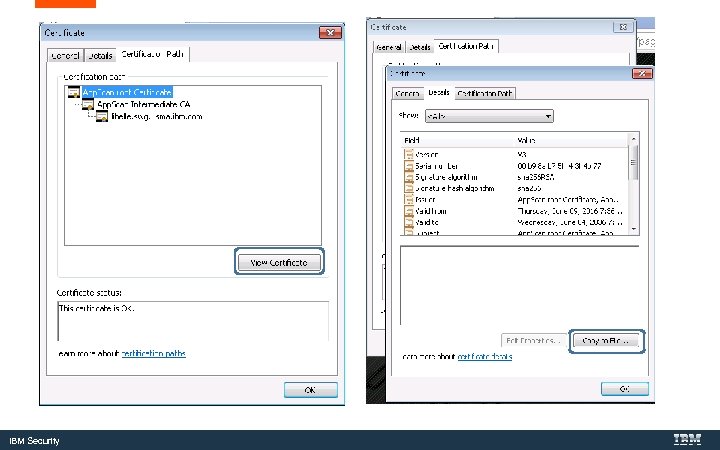The width and height of the screenshot is (720, 450).
Task: Click the field list scrollbar thumb
Action: [x=634, y=163]
